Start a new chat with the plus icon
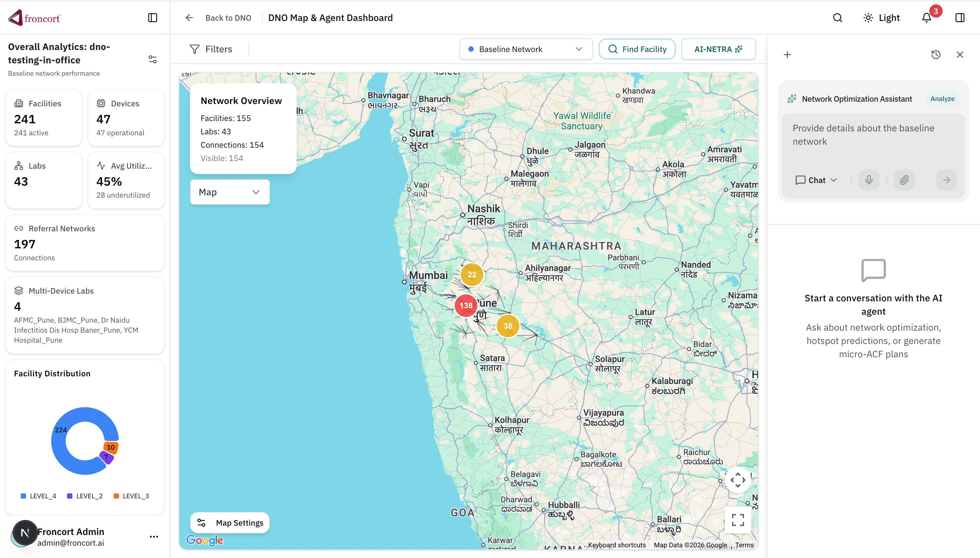Viewport: 980px width, 558px height. point(787,55)
